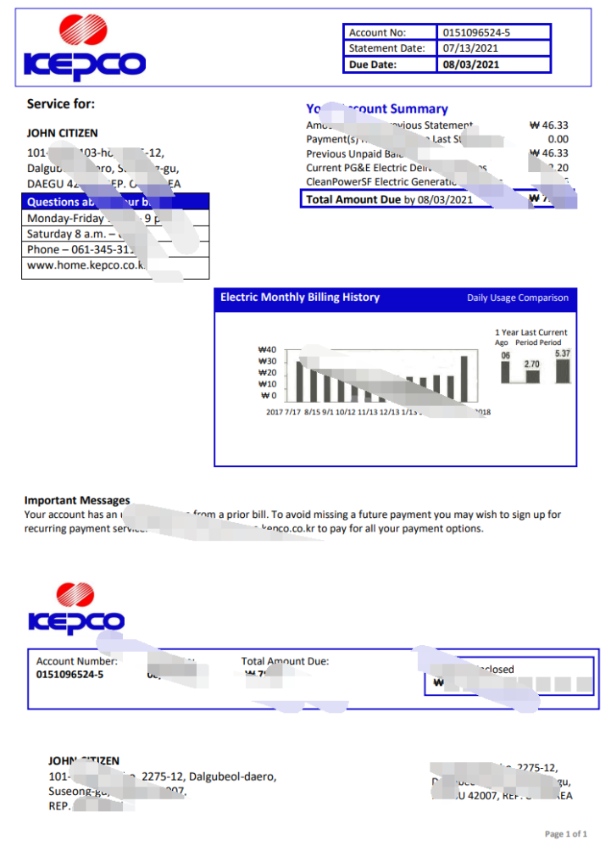Select the ₩ 46.33 previous statement amount
This screenshot has width=611, height=868.
[549, 125]
